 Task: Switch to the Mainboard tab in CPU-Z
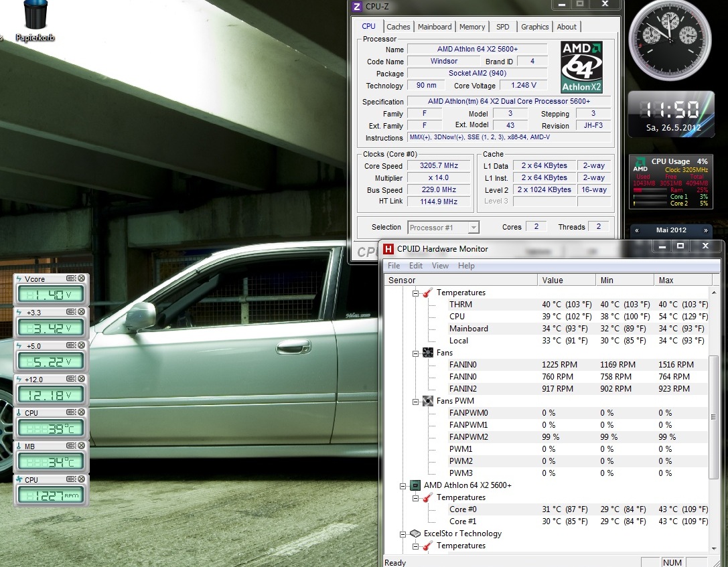[435, 27]
